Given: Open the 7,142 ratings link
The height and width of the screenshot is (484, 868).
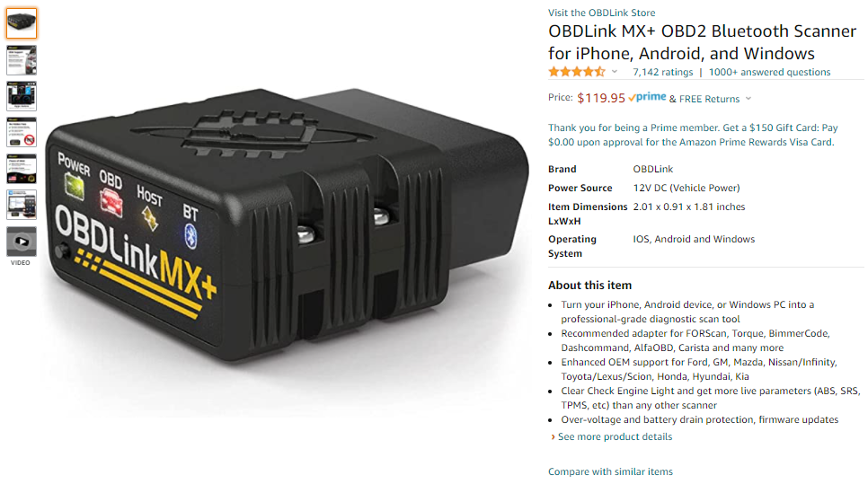Looking at the screenshot, I should [x=662, y=72].
